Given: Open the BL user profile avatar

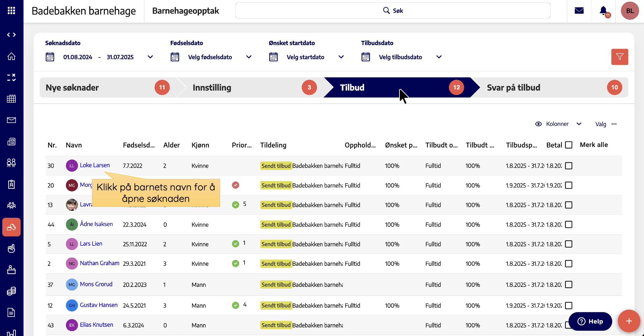Looking at the screenshot, I should point(630,11).
